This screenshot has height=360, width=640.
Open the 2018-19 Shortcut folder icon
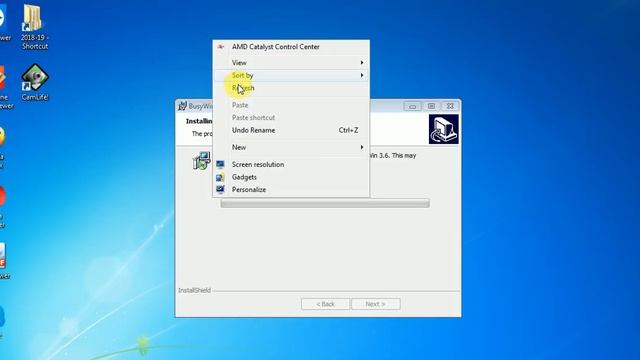(x=34, y=27)
